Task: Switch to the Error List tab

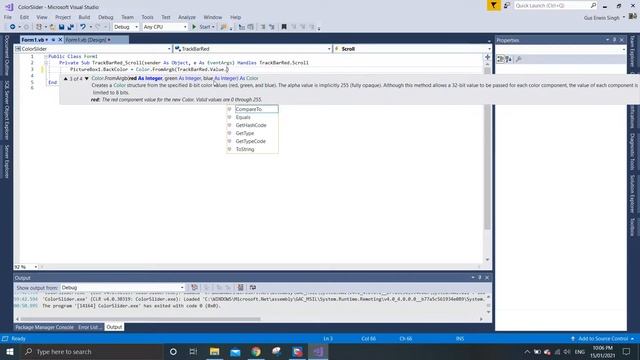Action: (x=90, y=327)
